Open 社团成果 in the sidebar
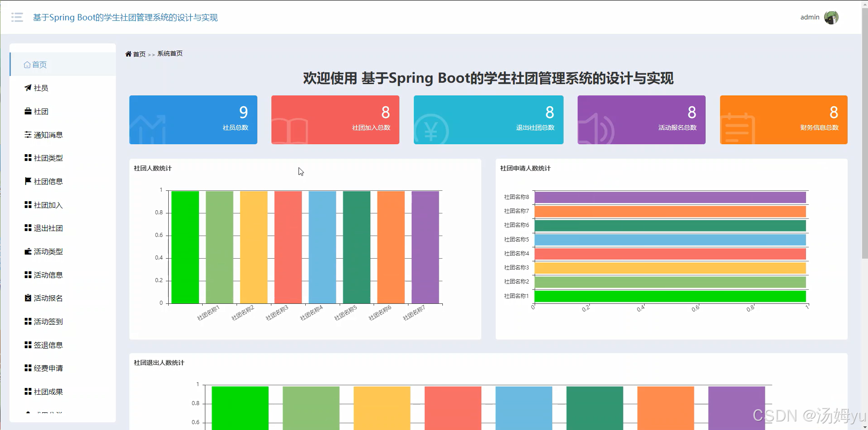 63,392
